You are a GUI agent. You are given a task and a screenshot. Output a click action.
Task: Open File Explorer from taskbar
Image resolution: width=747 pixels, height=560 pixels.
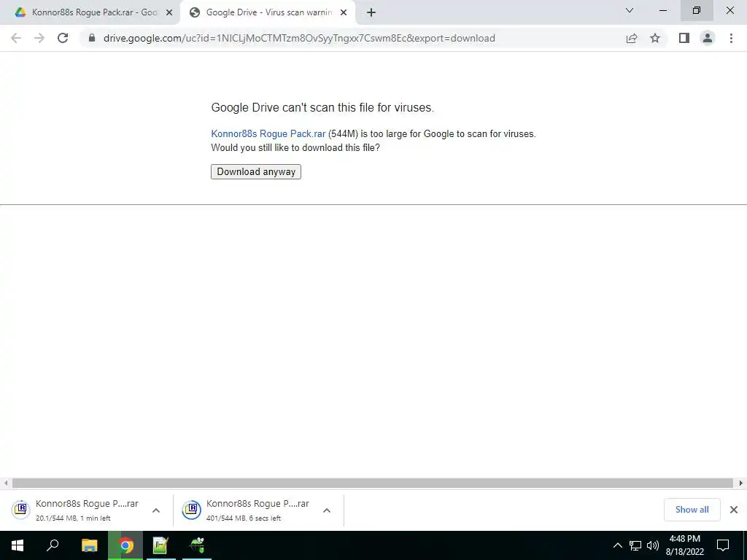click(90, 545)
